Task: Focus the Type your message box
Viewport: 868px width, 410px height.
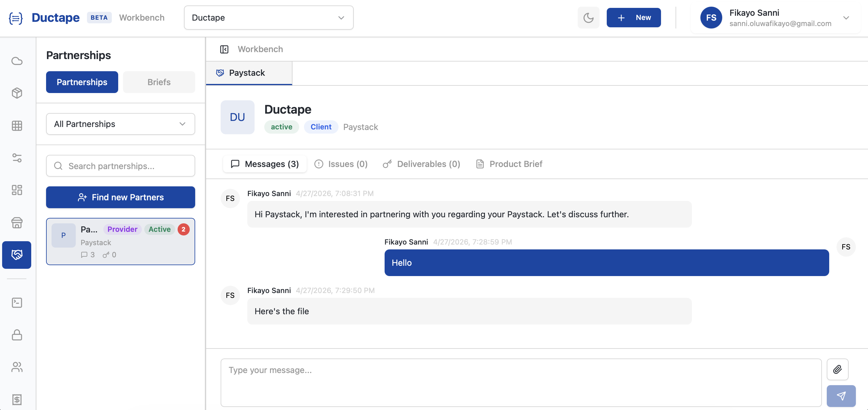Action: 521,383
